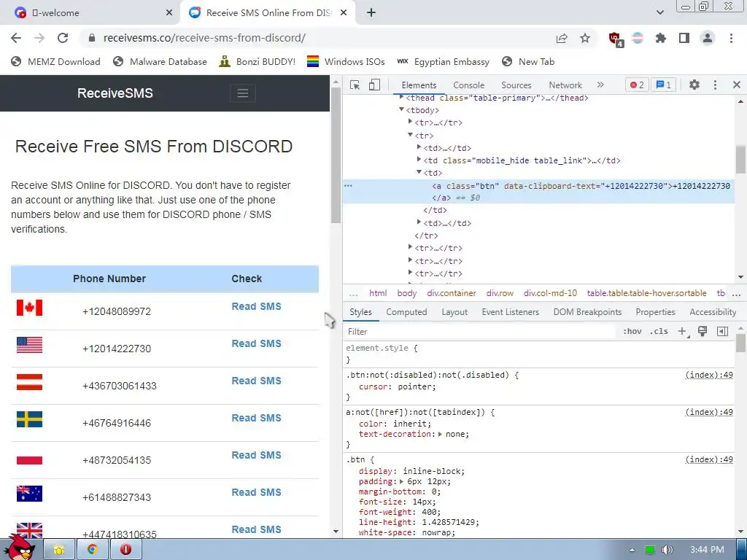This screenshot has width=747, height=560.
Task: Open a new browser tab
Action: pos(371,13)
